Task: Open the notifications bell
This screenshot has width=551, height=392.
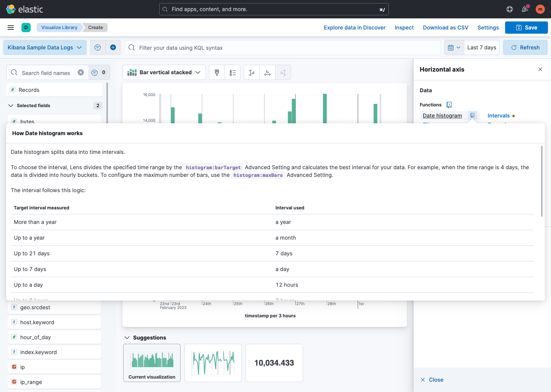Action: tap(525, 9)
